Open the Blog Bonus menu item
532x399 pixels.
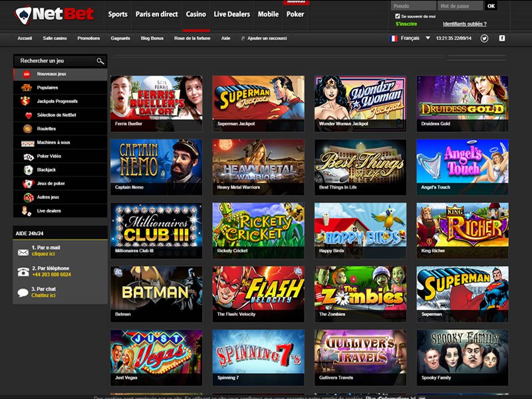(152, 39)
